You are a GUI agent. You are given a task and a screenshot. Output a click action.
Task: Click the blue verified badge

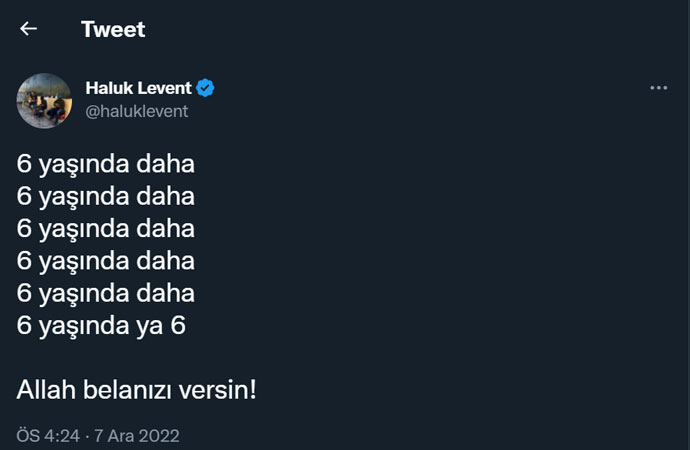point(205,89)
